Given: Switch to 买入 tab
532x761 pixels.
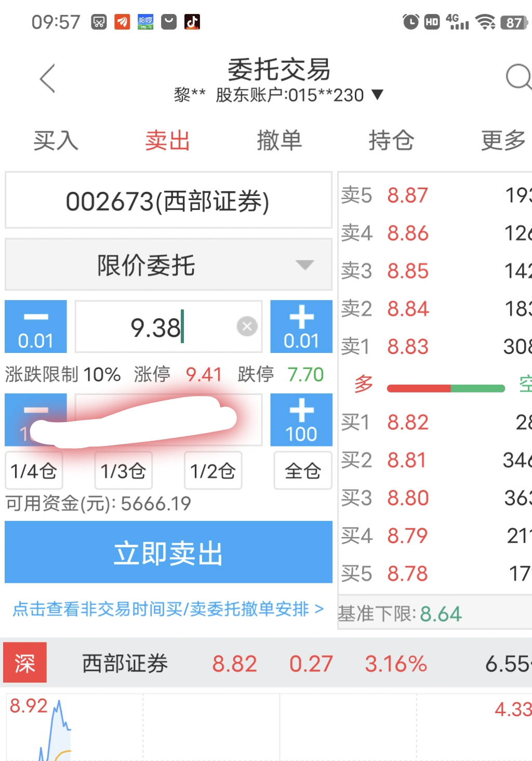Looking at the screenshot, I should point(56,140).
